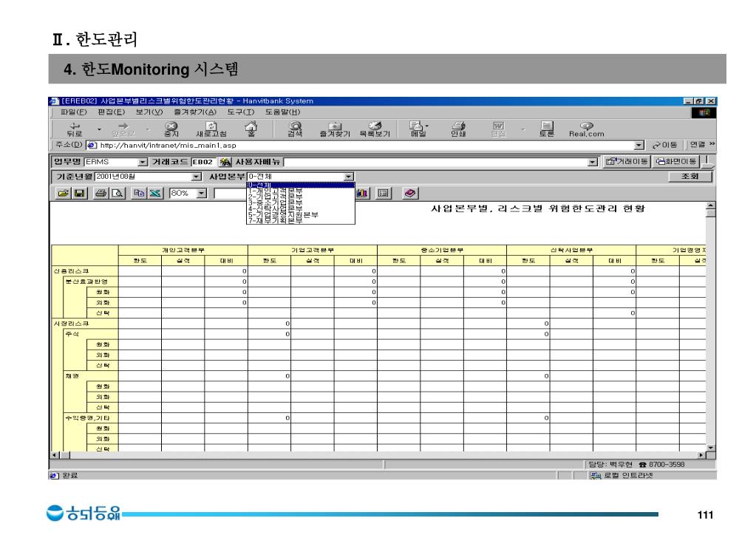The width and height of the screenshot is (756, 535).
Task: Click the Windows logo throbber icon
Action: (704, 112)
